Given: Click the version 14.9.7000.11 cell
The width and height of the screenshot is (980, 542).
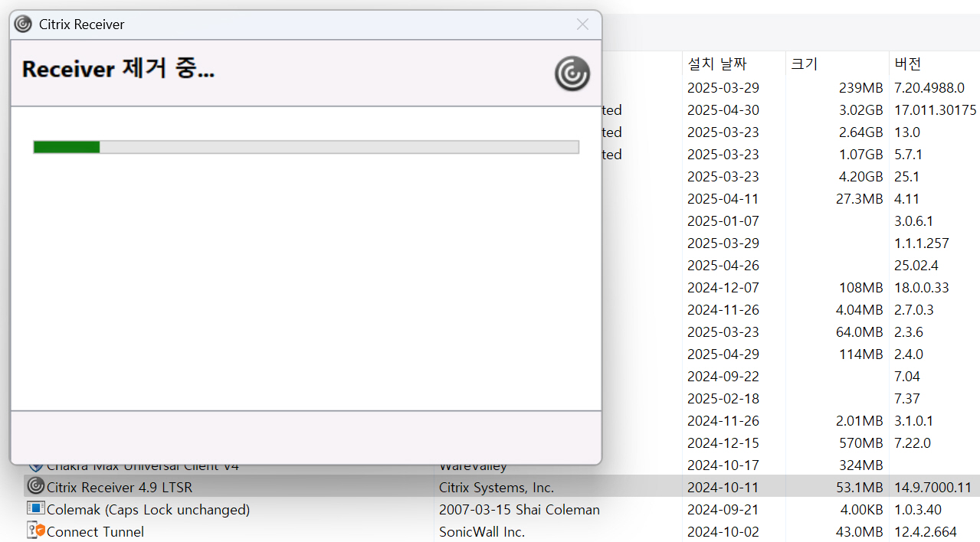Looking at the screenshot, I should pyautogui.click(x=932, y=487).
